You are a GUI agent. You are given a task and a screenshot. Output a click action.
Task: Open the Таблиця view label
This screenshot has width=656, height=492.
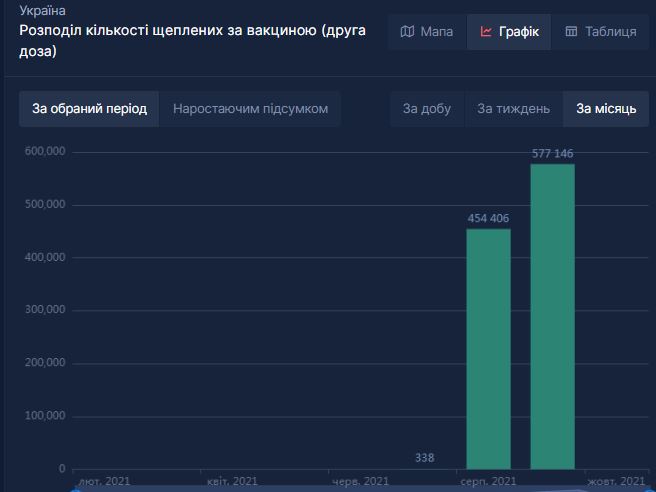coord(610,32)
